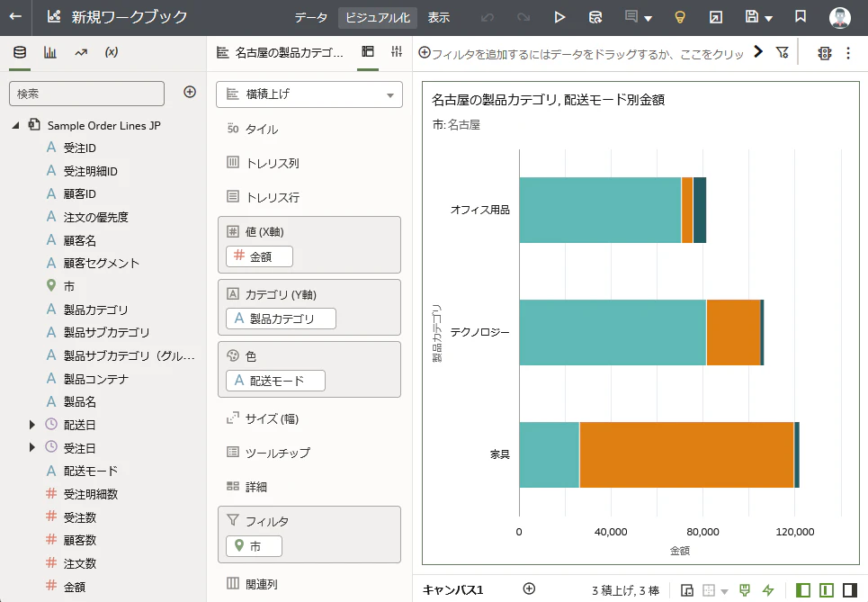This screenshot has height=602, width=868.
Task: Open the Visualizations pane chart icon
Action: pos(50,52)
